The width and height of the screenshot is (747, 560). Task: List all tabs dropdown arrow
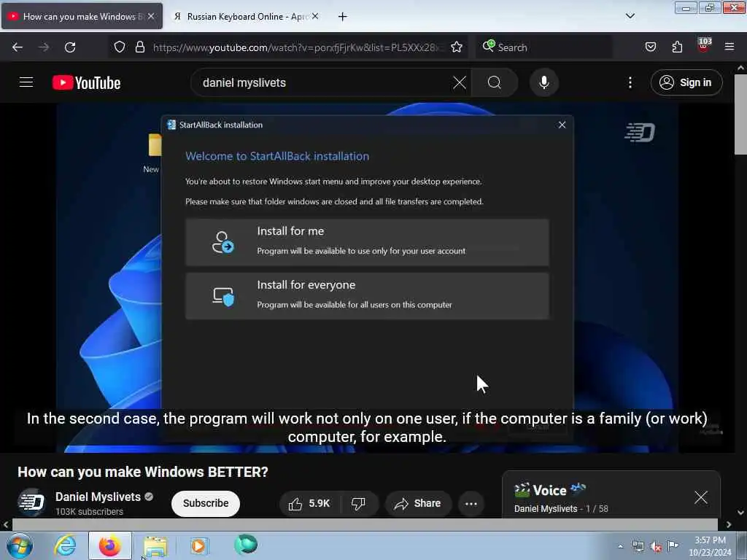pos(630,16)
